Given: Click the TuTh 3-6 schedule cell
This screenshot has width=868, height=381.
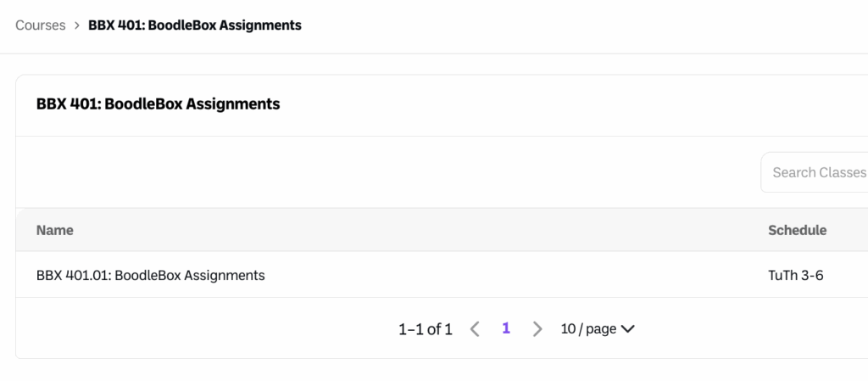Looking at the screenshot, I should point(796,275).
